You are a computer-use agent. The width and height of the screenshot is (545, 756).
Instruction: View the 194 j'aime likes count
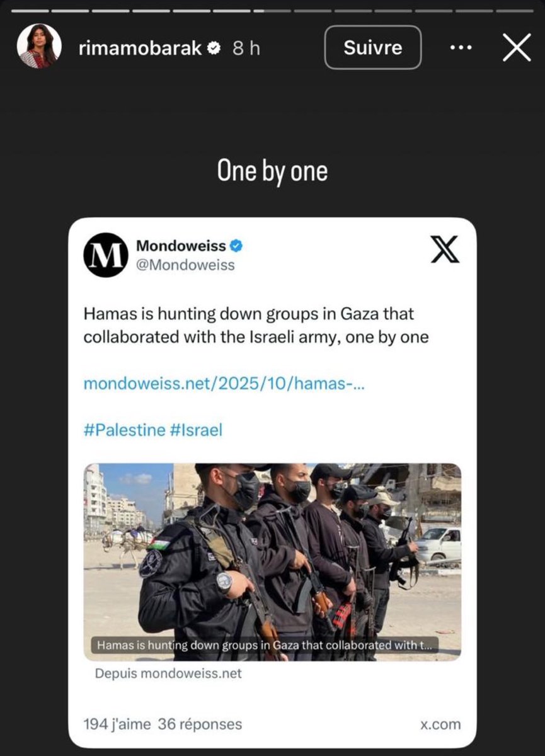[x=117, y=724]
